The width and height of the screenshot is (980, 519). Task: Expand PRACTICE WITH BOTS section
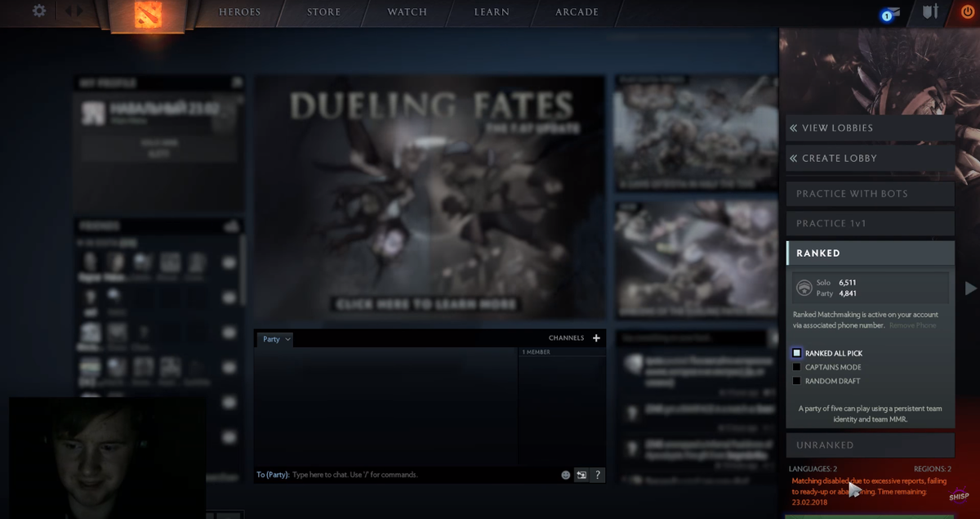click(870, 194)
